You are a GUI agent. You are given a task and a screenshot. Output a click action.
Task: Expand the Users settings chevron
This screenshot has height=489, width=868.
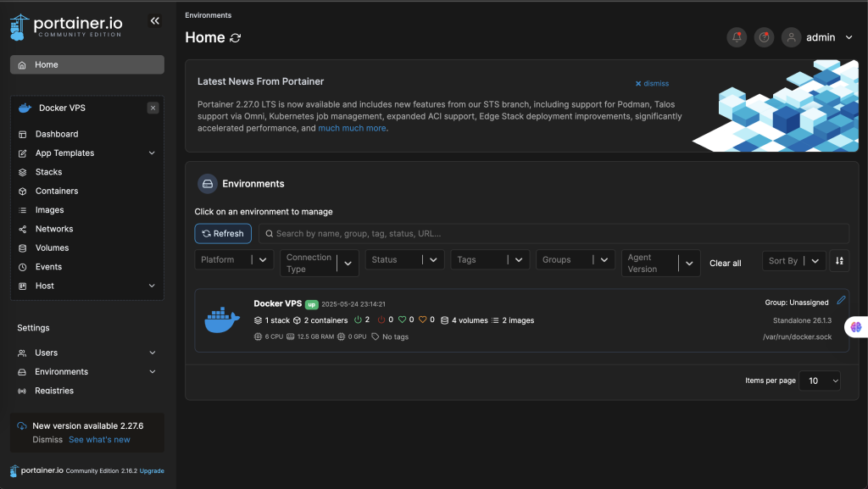(153, 353)
